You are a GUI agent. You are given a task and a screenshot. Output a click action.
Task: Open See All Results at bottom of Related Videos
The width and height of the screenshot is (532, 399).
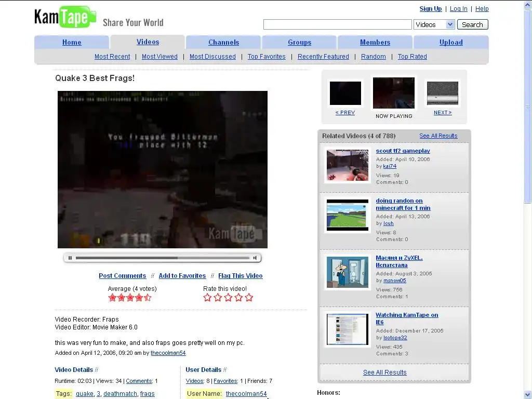pyautogui.click(x=385, y=372)
